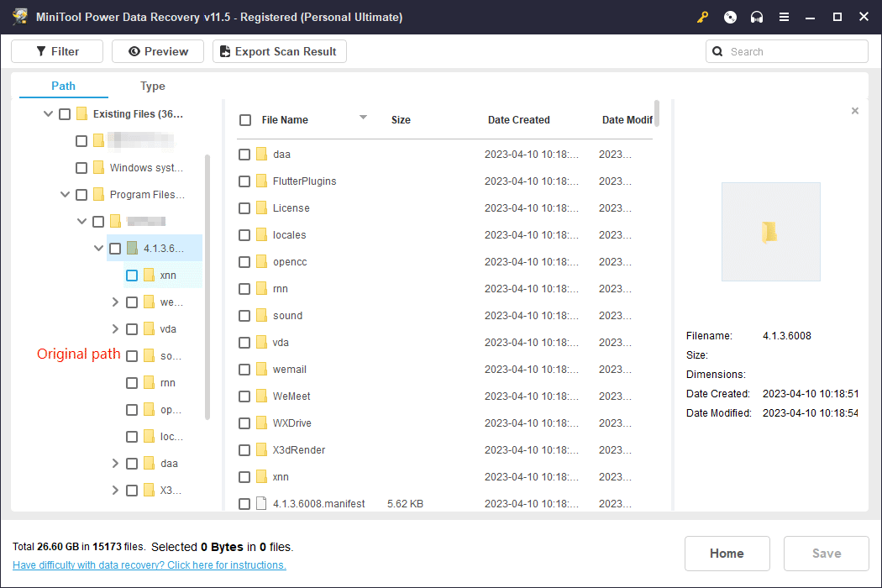Select the xnn folder name in file list

click(281, 477)
